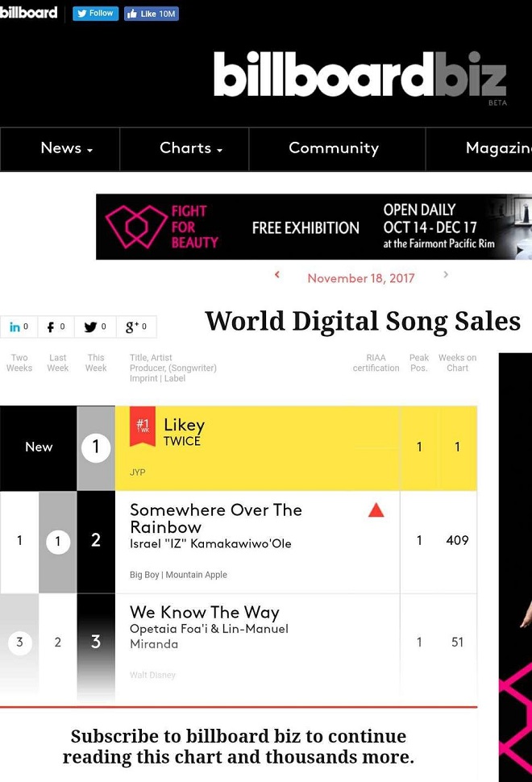Open the billboardbiz header logo
532x782 pixels.
(360, 75)
